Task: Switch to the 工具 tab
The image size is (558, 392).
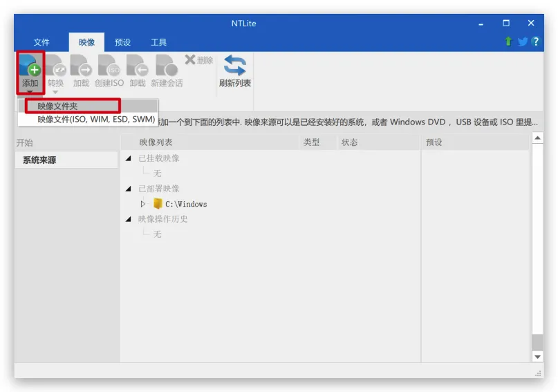Action: coord(158,42)
